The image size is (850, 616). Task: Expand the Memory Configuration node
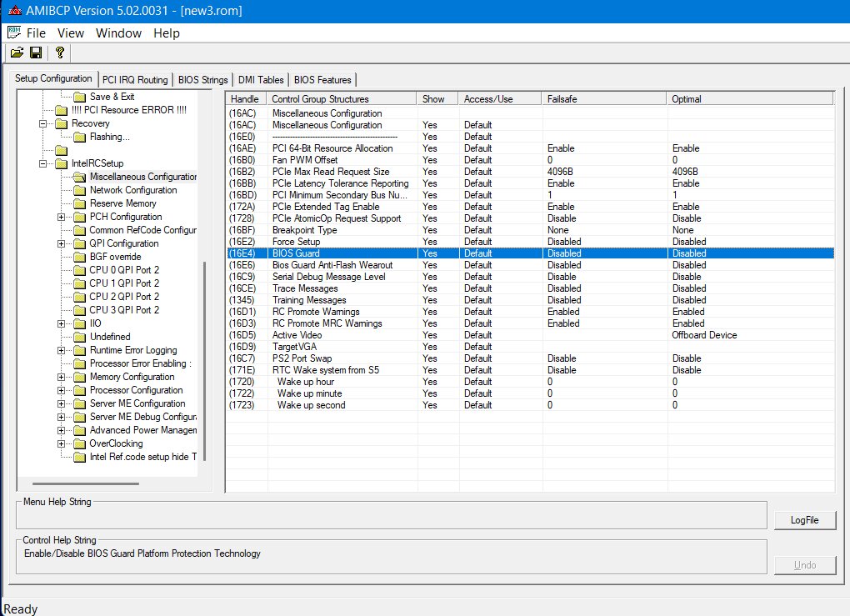click(62, 377)
